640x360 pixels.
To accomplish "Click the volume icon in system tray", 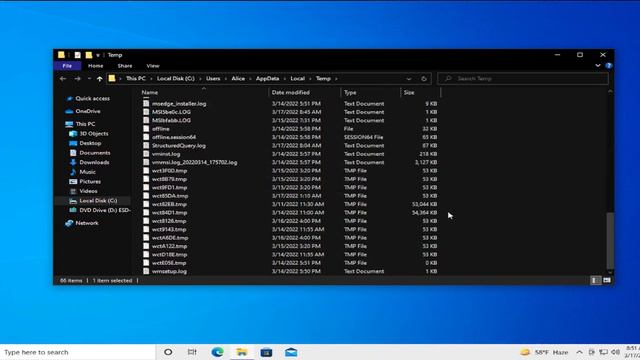I will pos(616,352).
